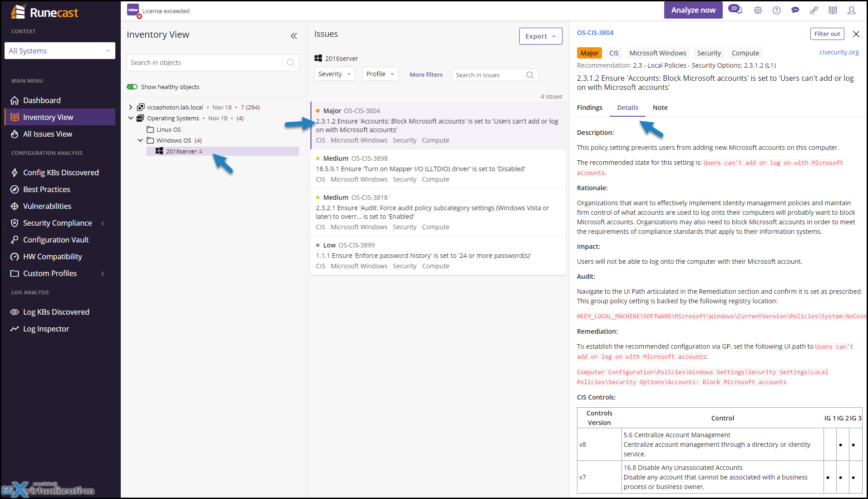Image resolution: width=868 pixels, height=499 pixels.
Task: Open Config KBs Discovered
Action: point(60,173)
